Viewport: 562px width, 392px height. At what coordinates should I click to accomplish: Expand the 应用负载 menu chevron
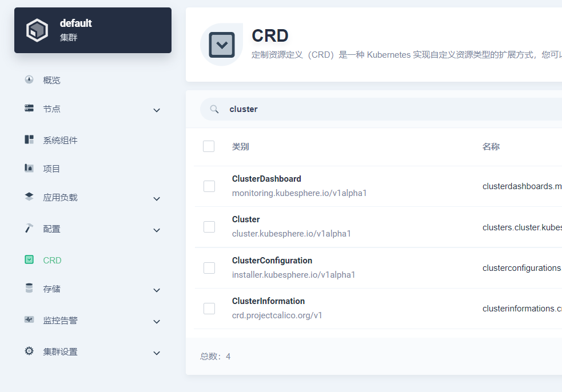pyautogui.click(x=157, y=199)
